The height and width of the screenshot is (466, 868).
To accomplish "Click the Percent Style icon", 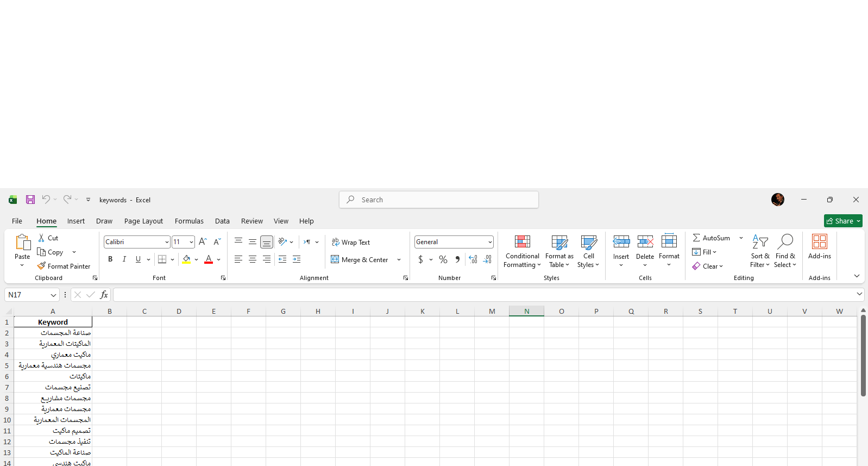I will pos(443,259).
